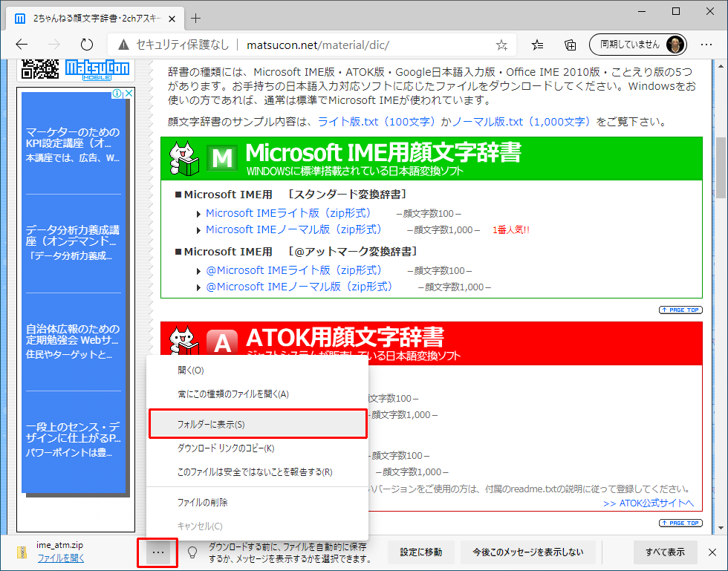The height and width of the screenshot is (571, 728).
Task: Toggle the download options three-dot button
Action: click(157, 552)
